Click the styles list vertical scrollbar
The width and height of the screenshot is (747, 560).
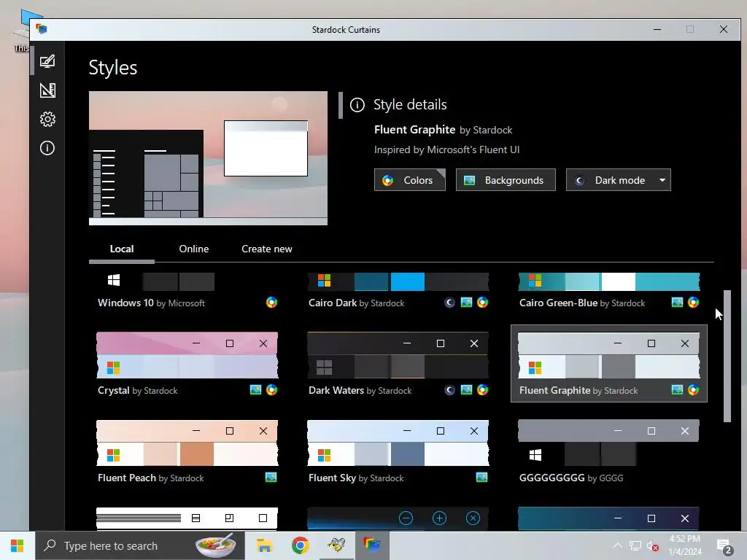coord(727,356)
